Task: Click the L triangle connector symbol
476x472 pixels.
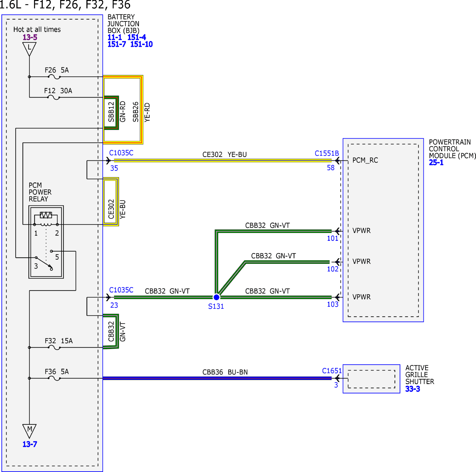Action: pos(29,49)
